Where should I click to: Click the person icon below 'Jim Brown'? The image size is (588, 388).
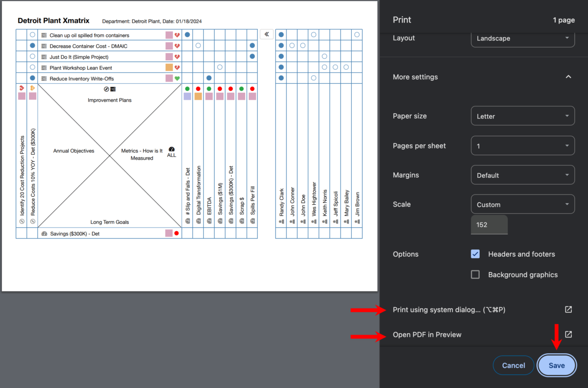[x=357, y=221]
